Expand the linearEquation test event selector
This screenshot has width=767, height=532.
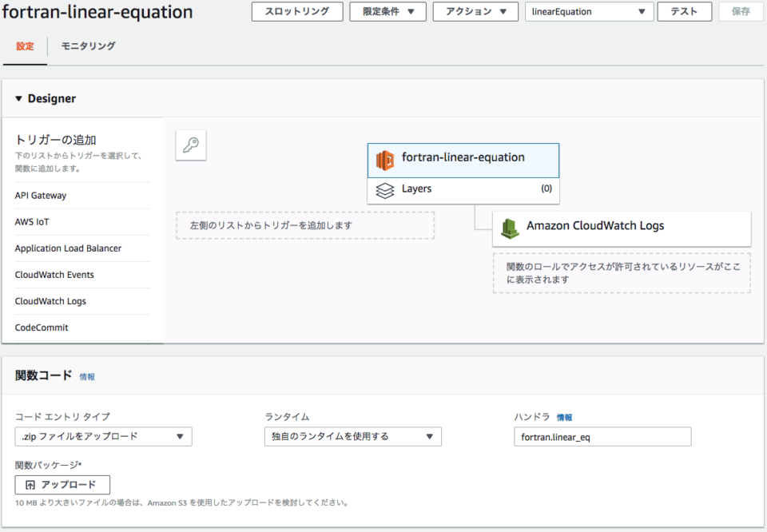click(588, 12)
